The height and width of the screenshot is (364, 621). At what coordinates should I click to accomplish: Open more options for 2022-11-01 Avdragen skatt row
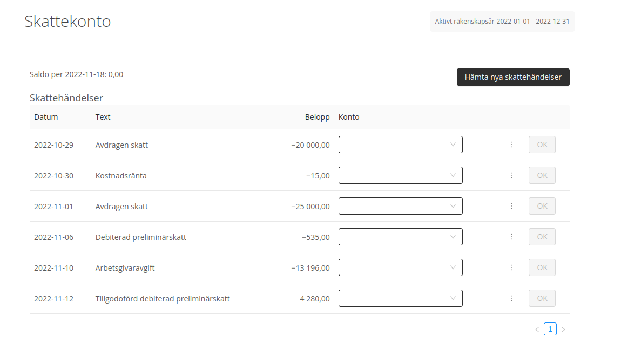tap(511, 206)
